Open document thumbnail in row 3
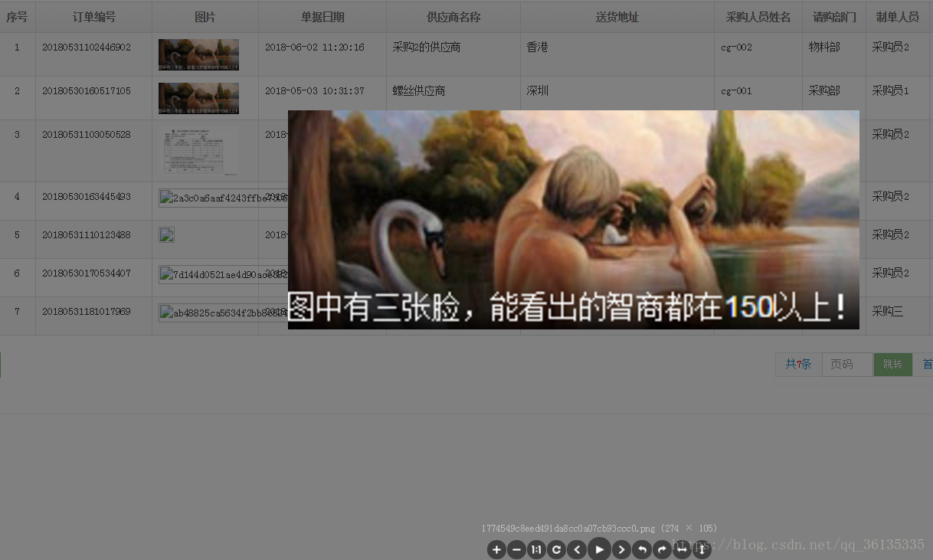This screenshot has width=933, height=560. [198, 151]
